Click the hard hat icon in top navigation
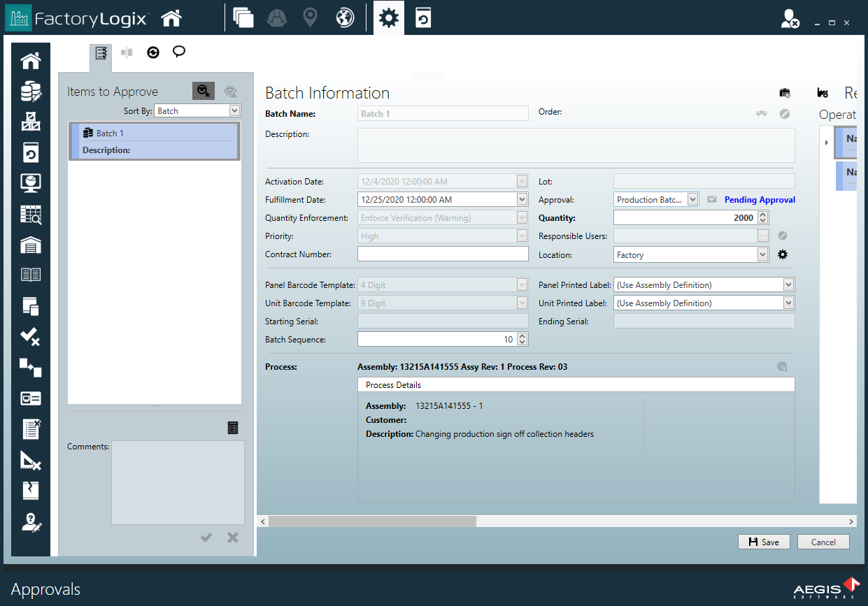Viewport: 868px width, 606px height. click(276, 17)
